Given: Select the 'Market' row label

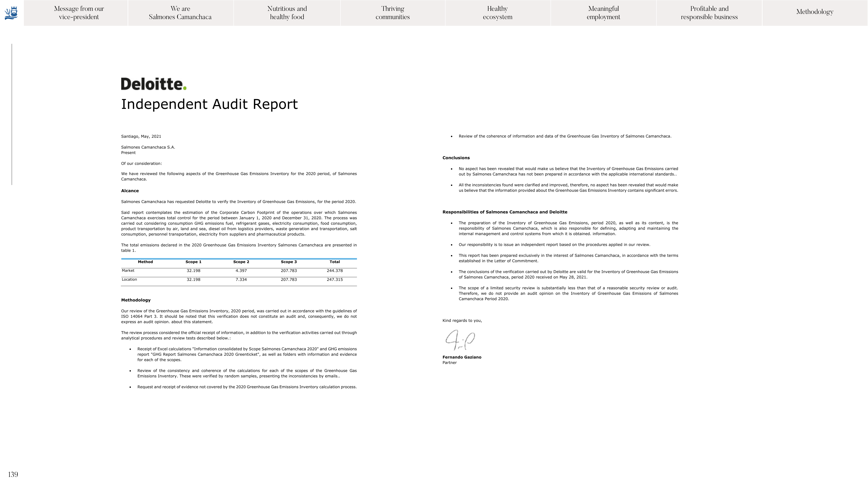Looking at the screenshot, I should pos(128,270).
